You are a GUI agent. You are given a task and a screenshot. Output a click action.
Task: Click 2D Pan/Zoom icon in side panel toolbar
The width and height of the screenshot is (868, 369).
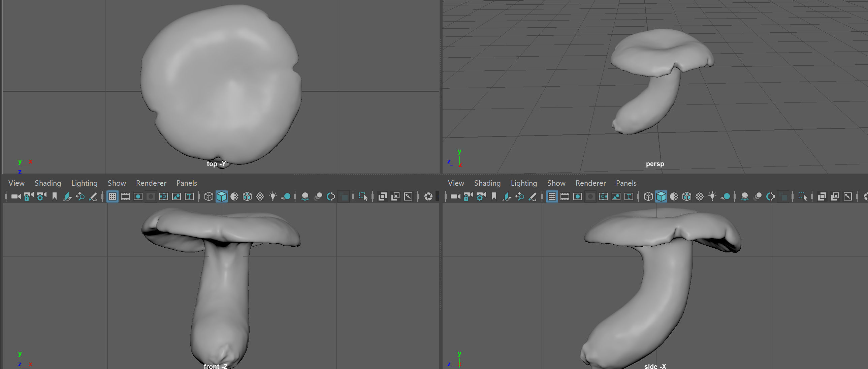pos(519,196)
